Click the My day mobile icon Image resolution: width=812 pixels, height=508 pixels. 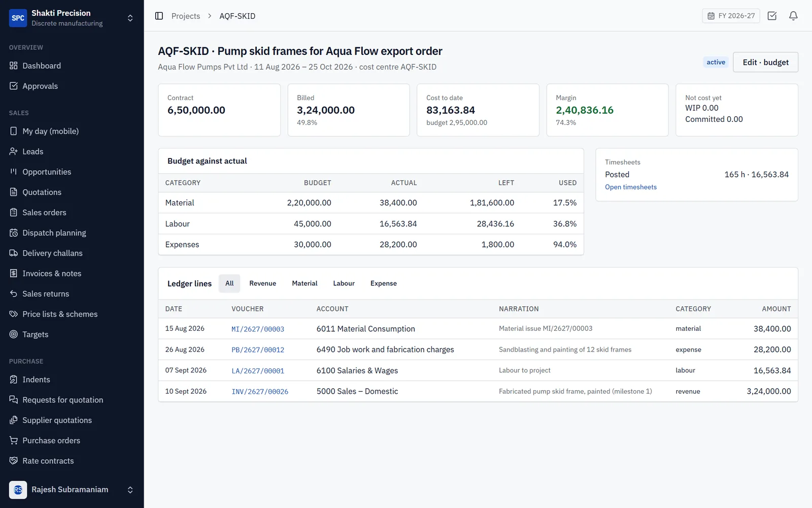click(14, 131)
